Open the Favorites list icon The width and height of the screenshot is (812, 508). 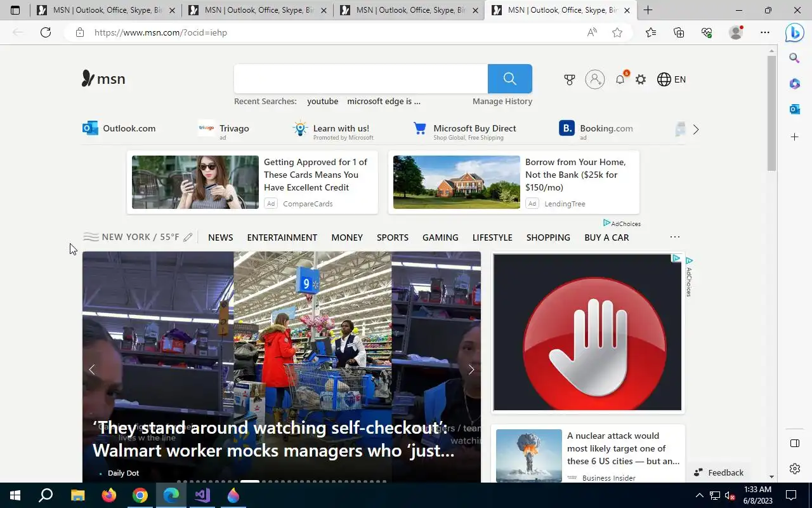651,32
